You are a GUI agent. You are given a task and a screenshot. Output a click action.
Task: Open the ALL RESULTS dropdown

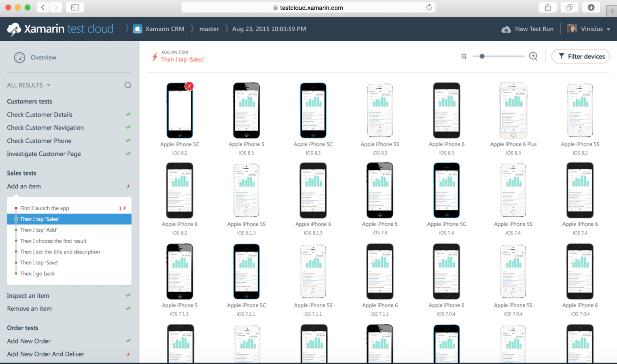(28, 85)
